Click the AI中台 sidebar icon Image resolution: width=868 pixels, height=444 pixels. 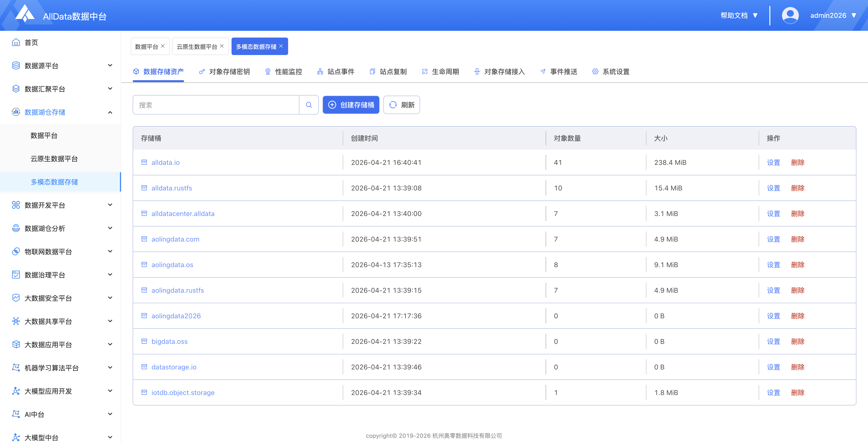[16, 414]
